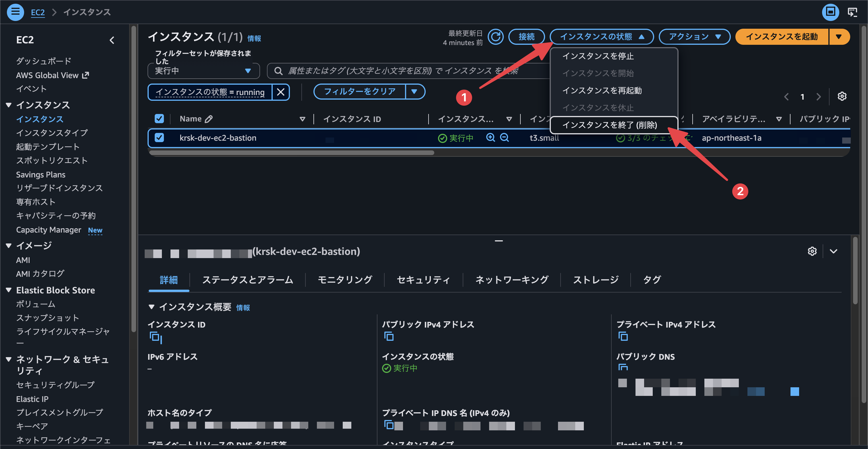This screenshot has width=868, height=449.
Task: Switch to the Monitoring tab
Action: [345, 280]
